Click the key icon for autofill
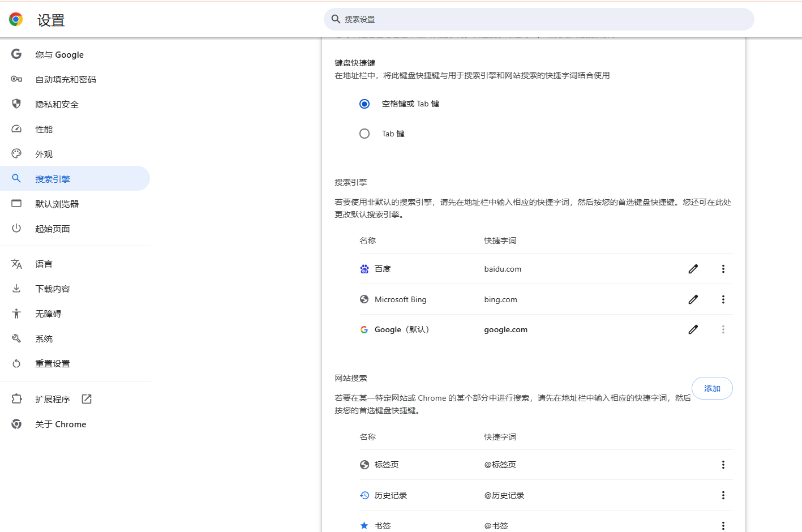Screen dimensions: 802x532 click(16, 79)
